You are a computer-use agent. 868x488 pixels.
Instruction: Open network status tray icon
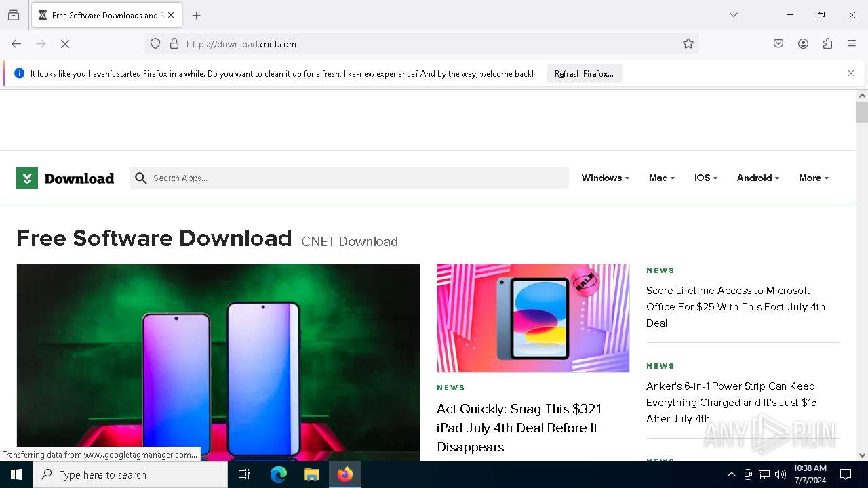[764, 474]
